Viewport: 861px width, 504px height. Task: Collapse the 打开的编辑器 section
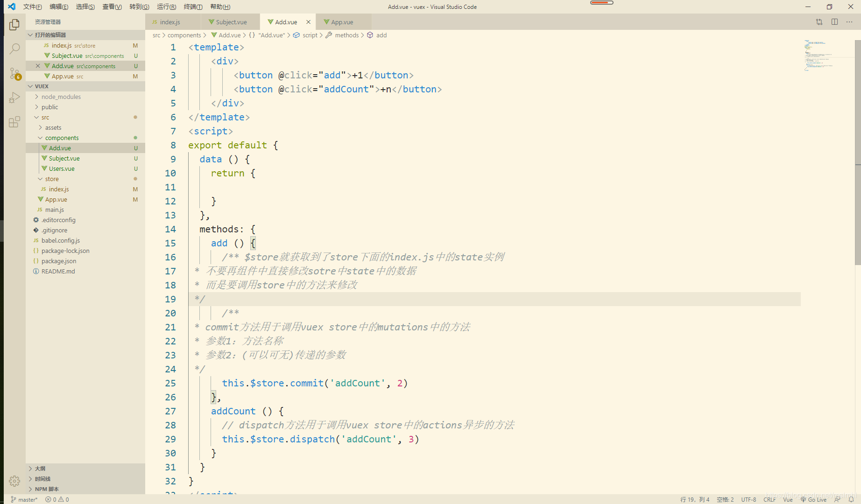point(85,35)
